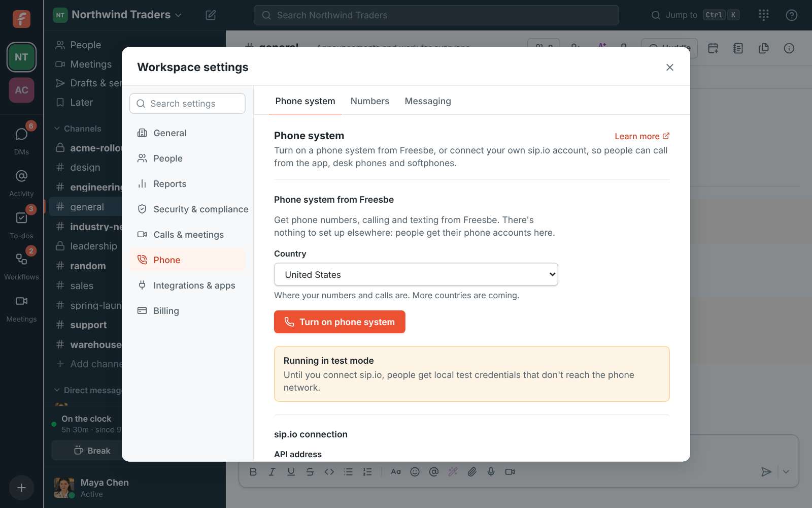
Task: Open send options chevron next to send
Action: click(x=786, y=472)
